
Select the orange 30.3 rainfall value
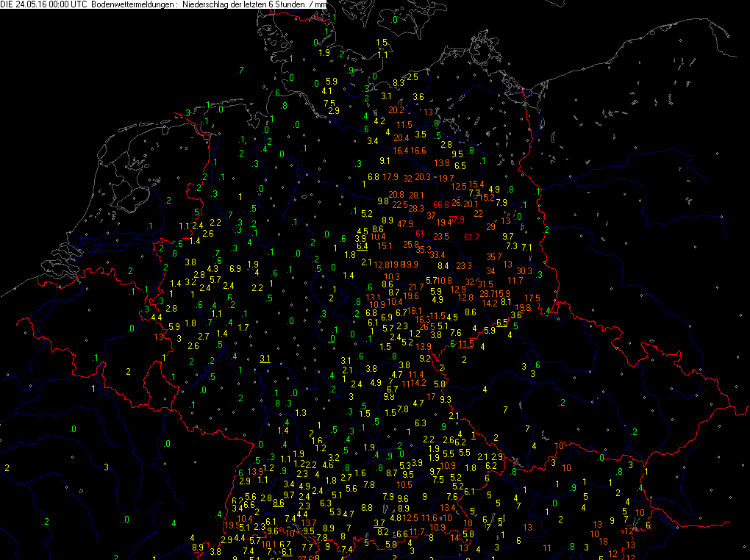(x=524, y=271)
